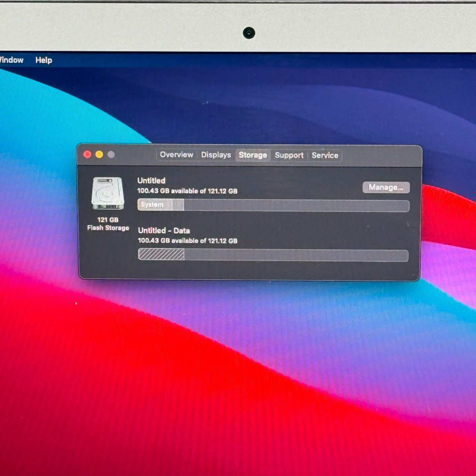Open the Displays tab
The width and height of the screenshot is (476, 476).
click(x=216, y=155)
